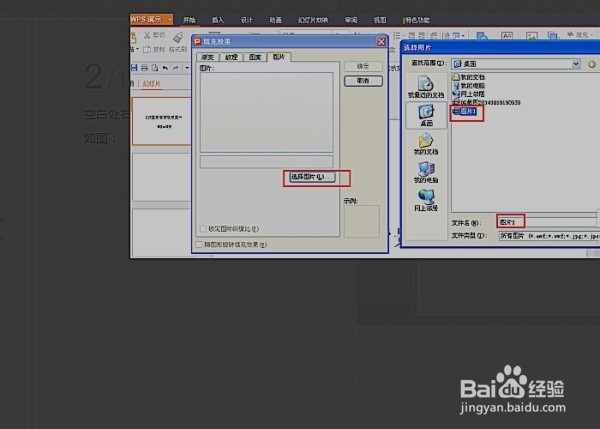Open 网上邻居 in places sidebar
Image resolution: width=600 pixels, height=429 pixels.
(426, 201)
